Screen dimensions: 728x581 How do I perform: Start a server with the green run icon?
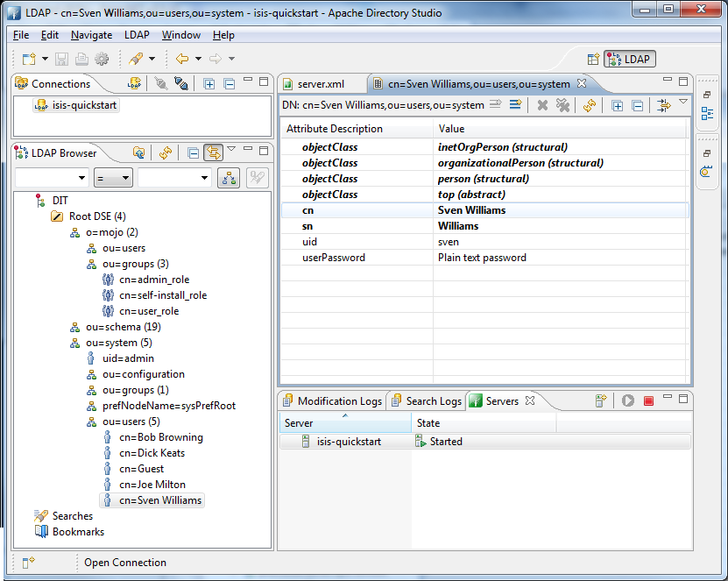[627, 400]
